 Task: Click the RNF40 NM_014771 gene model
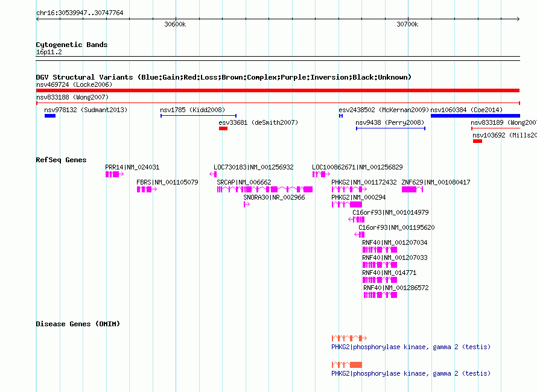tap(380, 280)
